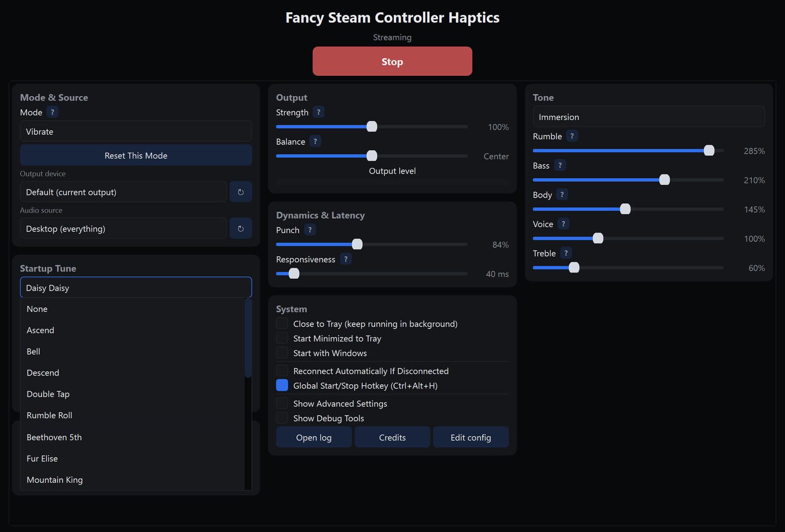The height and width of the screenshot is (532, 785).
Task: Select the Descend tune option
Action: click(x=133, y=373)
